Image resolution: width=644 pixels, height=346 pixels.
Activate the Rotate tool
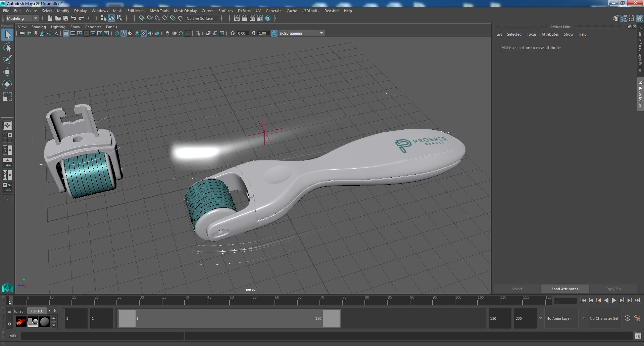point(7,84)
